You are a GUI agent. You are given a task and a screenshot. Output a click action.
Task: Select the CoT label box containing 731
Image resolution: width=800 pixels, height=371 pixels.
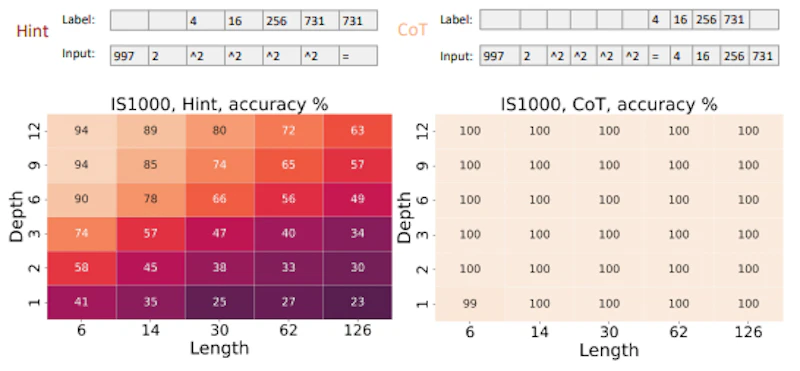[735, 20]
